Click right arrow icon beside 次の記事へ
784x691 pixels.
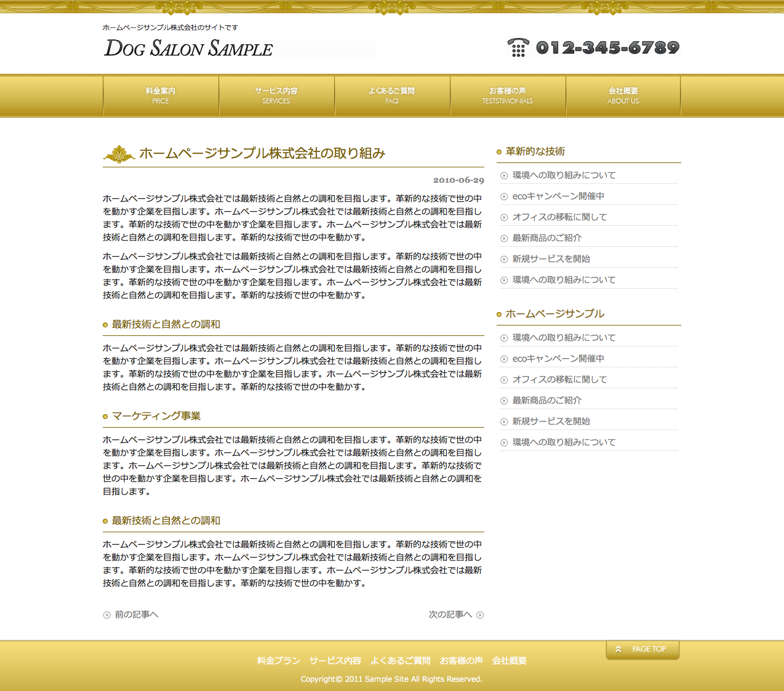pos(480,615)
